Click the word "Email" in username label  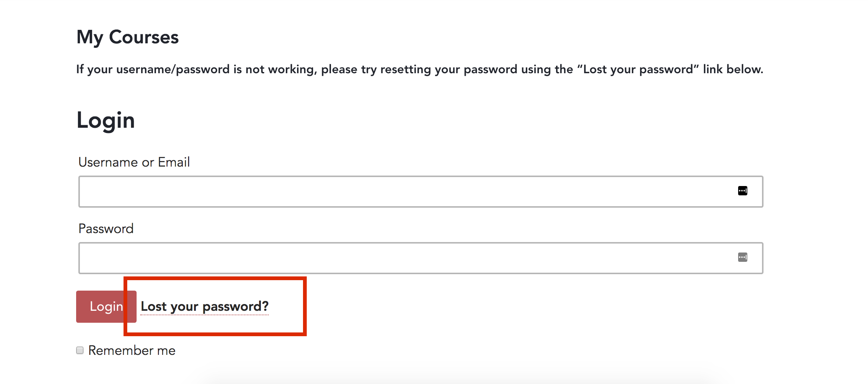point(174,162)
